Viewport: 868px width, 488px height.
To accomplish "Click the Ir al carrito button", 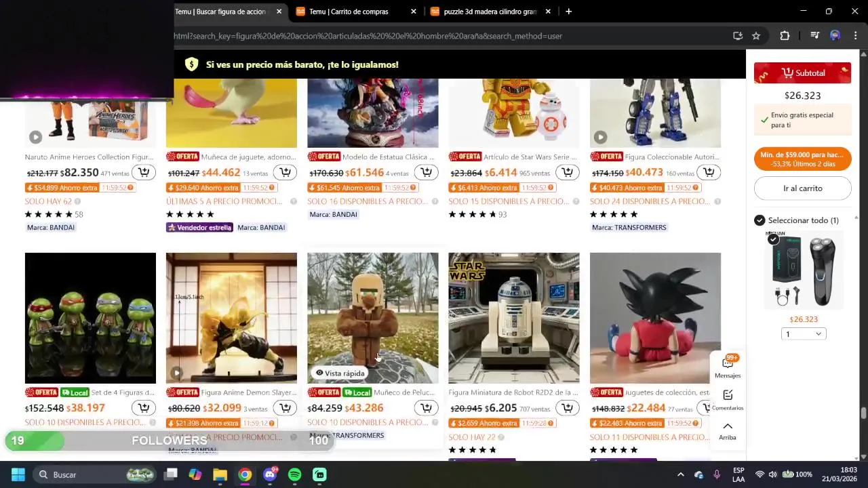I will (x=803, y=188).
